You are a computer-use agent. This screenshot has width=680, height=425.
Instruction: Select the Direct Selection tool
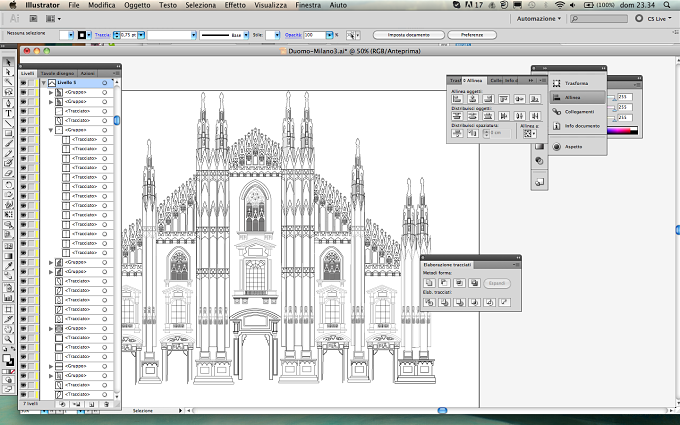tap(8, 72)
